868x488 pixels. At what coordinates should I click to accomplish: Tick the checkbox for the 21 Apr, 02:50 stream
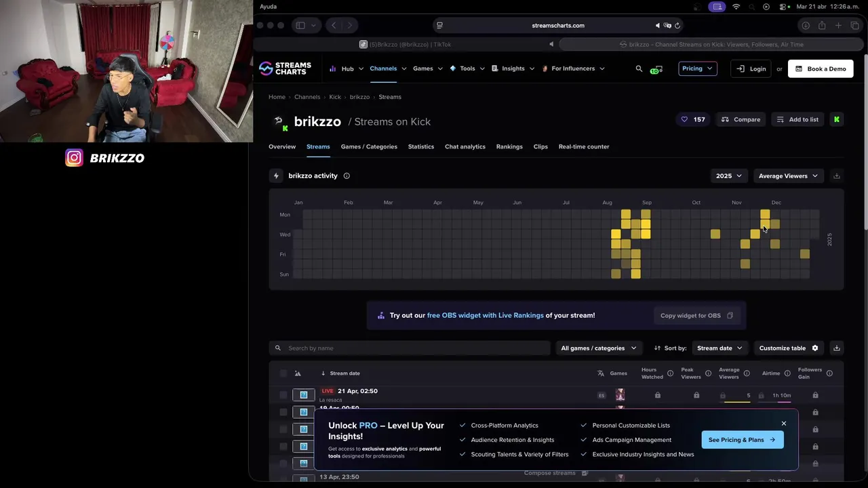(x=283, y=395)
